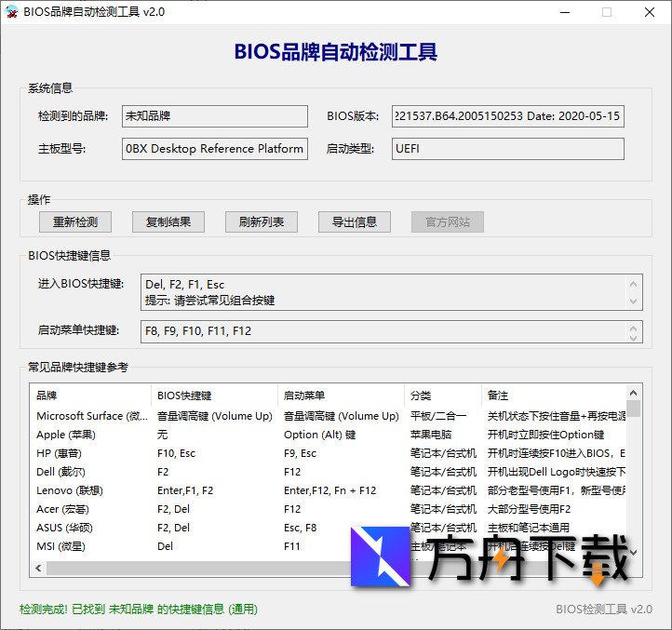Click the 备注 column header
The width and height of the screenshot is (672, 630).
coord(554,395)
